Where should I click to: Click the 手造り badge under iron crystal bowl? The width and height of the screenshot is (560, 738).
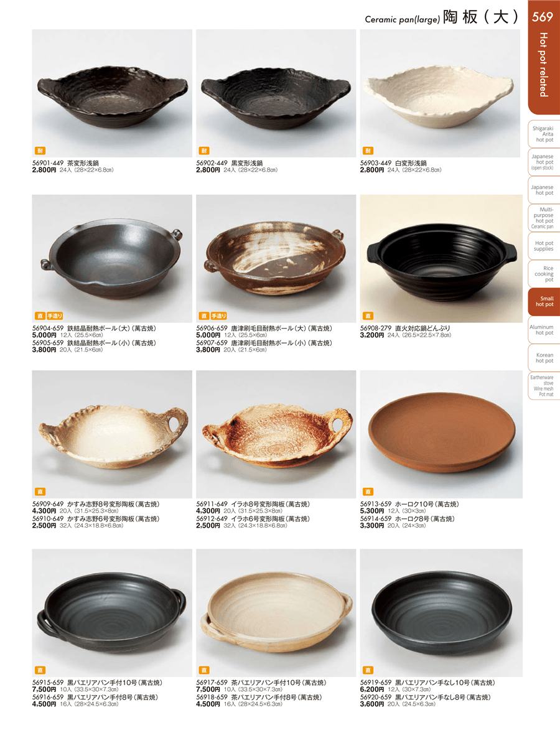point(55,316)
